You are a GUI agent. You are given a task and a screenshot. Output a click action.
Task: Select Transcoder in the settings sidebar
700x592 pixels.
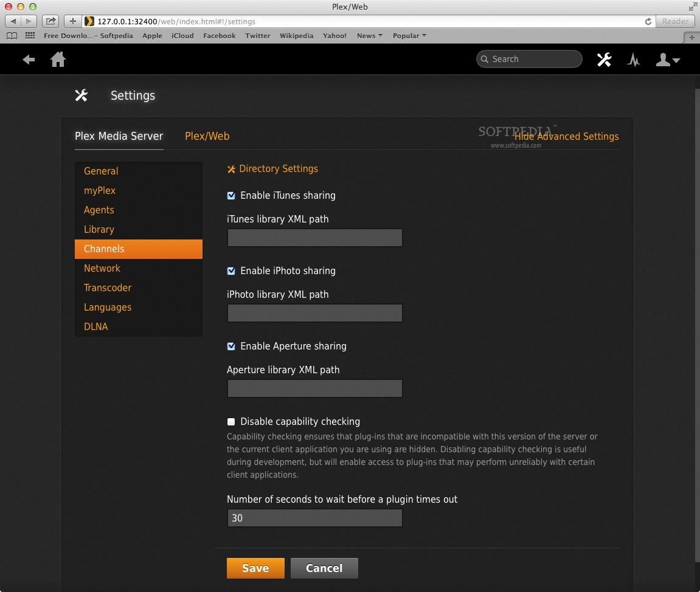(x=139, y=287)
